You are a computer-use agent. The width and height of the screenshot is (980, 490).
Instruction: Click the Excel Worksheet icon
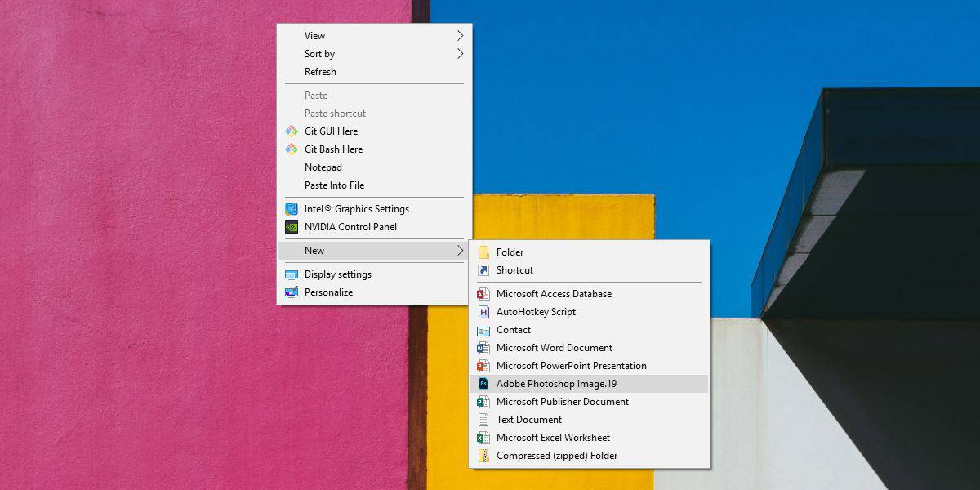[x=483, y=438]
